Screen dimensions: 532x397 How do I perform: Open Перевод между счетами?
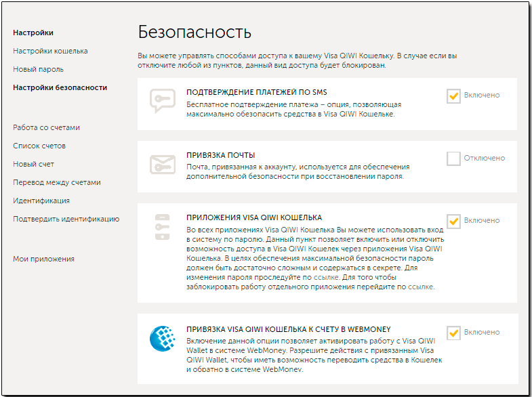point(57,182)
